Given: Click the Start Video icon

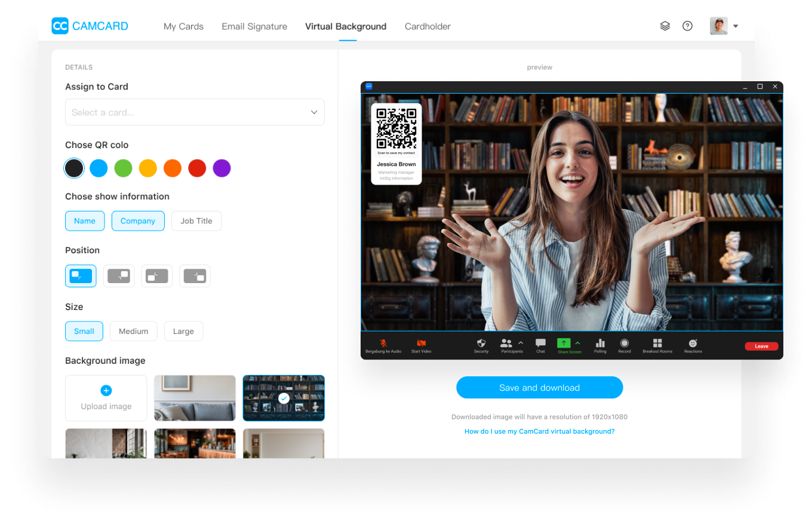Looking at the screenshot, I should pos(421,344).
